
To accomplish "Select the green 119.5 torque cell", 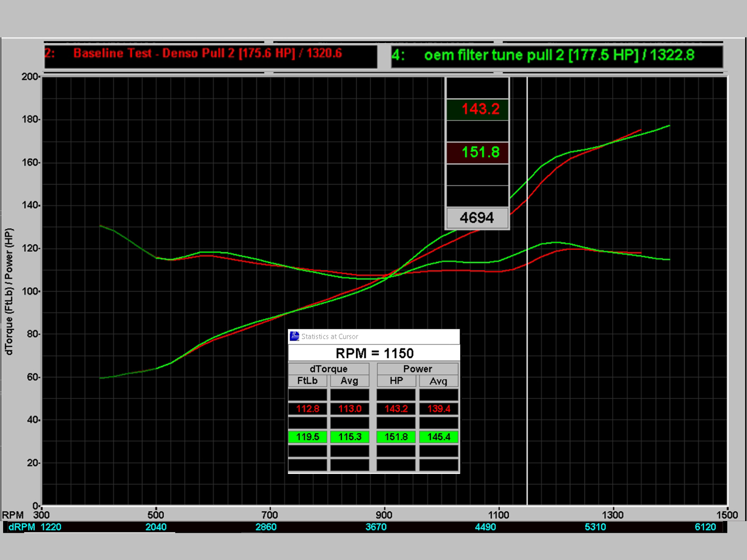I will point(307,437).
